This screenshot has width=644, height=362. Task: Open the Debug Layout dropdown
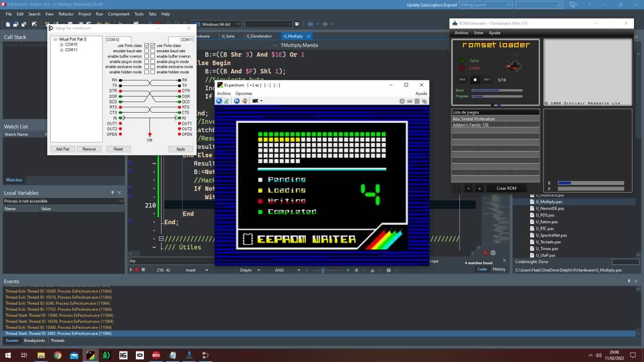click(x=509, y=5)
